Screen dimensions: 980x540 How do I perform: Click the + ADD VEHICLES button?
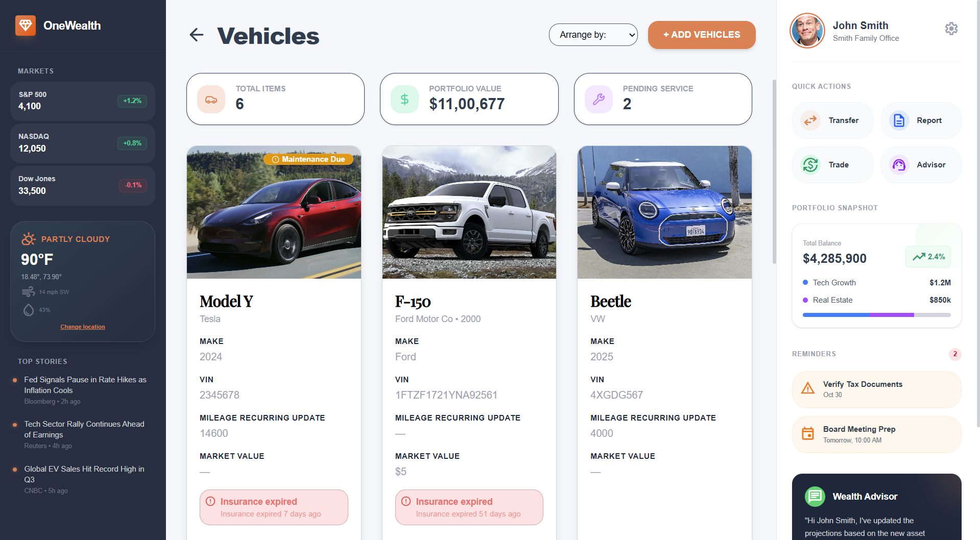click(x=701, y=35)
